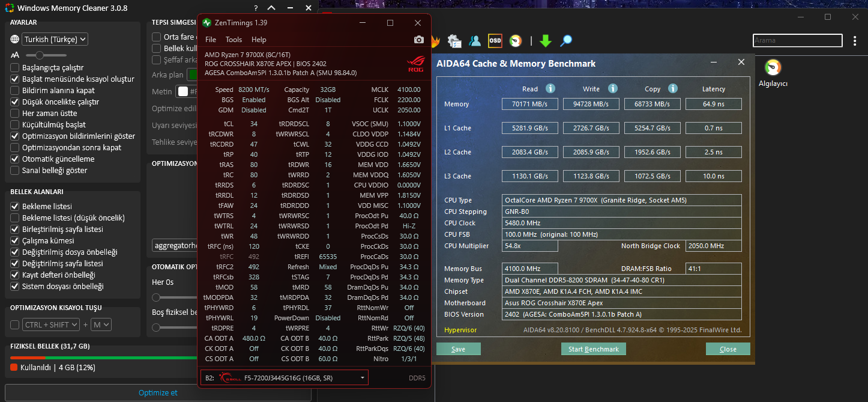Open the three-dot menu in AIDA64 window
The width and height of the screenshot is (868, 402).
click(x=855, y=41)
